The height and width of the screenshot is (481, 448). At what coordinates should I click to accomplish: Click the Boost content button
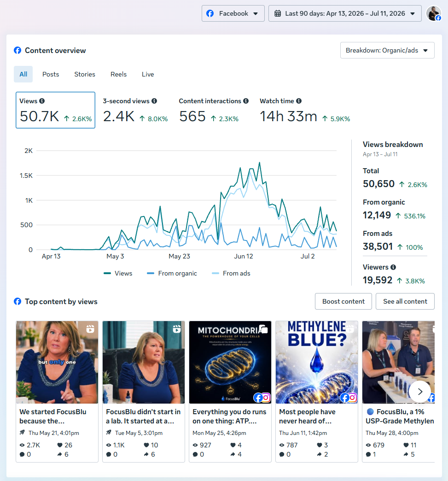click(343, 301)
